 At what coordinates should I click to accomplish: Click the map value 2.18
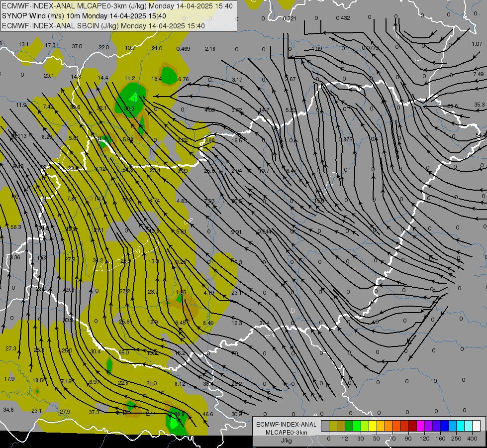(x=210, y=49)
